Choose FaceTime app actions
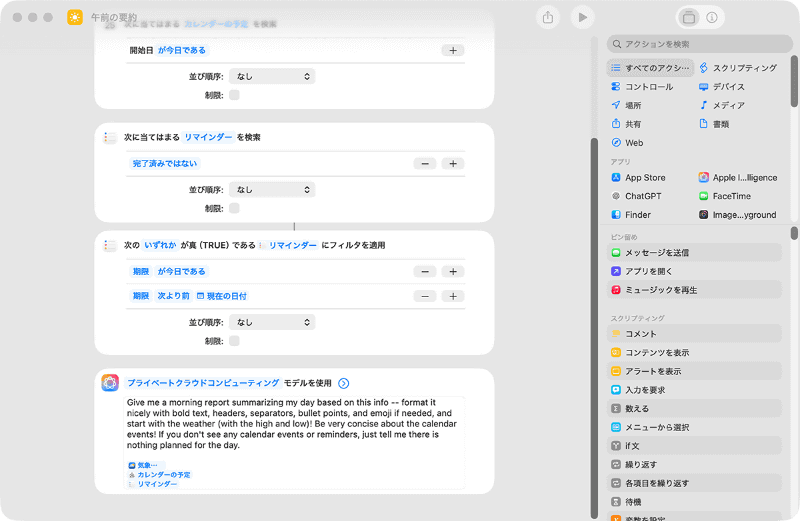Image resolution: width=800 pixels, height=521 pixels. coord(725,196)
